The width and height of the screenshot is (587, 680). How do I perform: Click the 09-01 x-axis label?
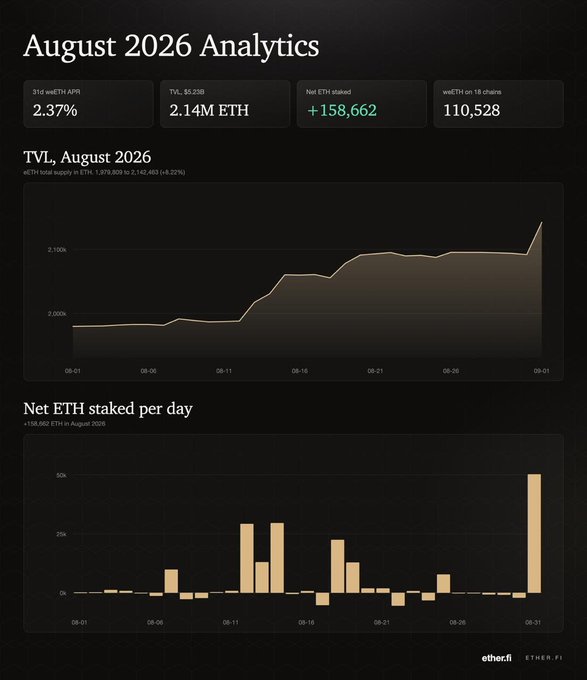541,371
